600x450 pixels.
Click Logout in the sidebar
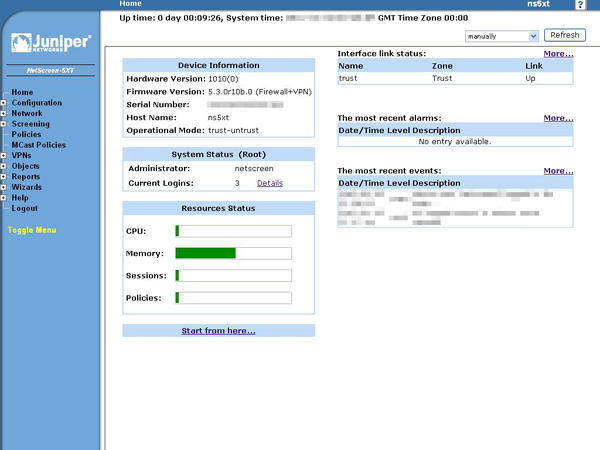click(24, 209)
